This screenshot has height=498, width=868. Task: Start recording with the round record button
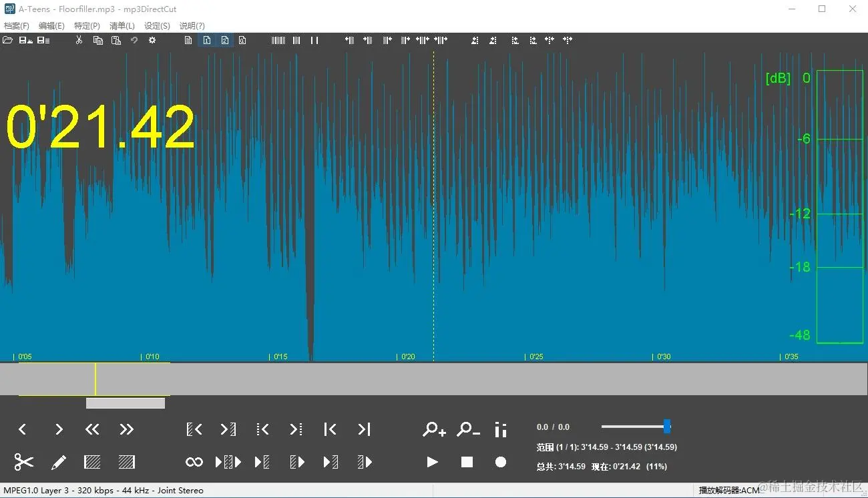coord(501,462)
